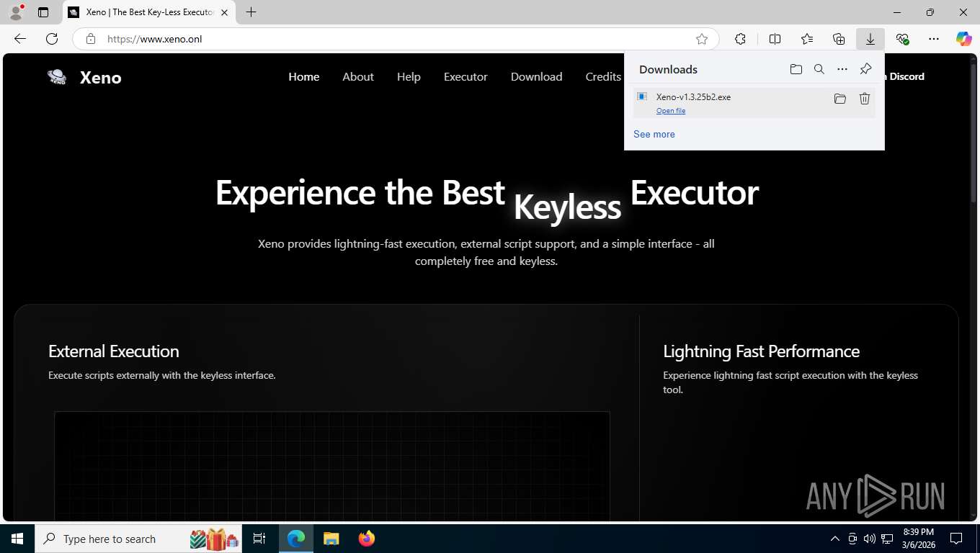Open the notification center icon
Image resolution: width=980 pixels, height=553 pixels.
coord(956,539)
